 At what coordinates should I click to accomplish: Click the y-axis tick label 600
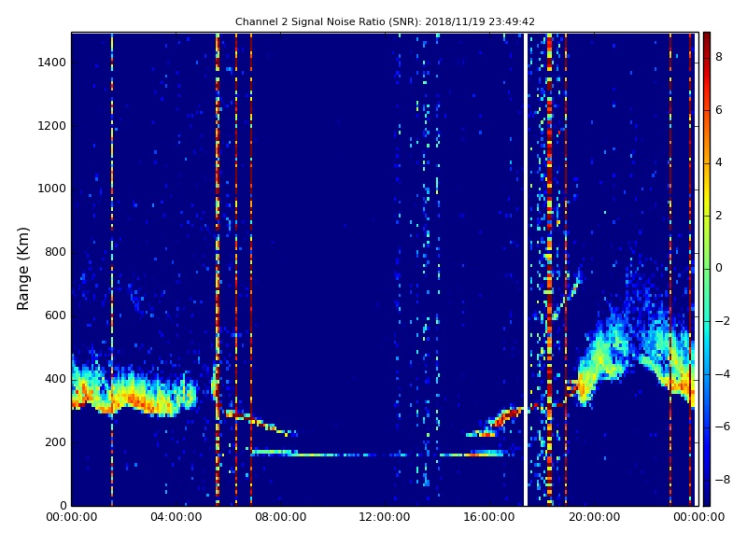pos(55,315)
